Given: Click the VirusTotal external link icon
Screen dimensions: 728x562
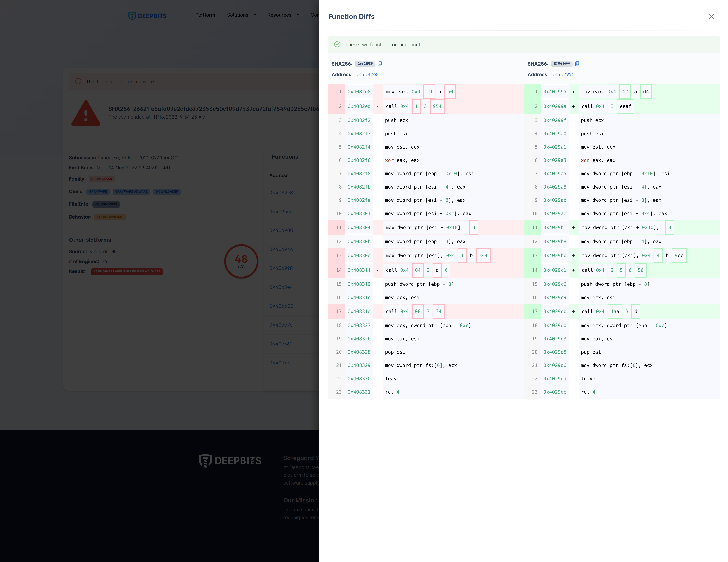Looking at the screenshot, I should point(114,252).
